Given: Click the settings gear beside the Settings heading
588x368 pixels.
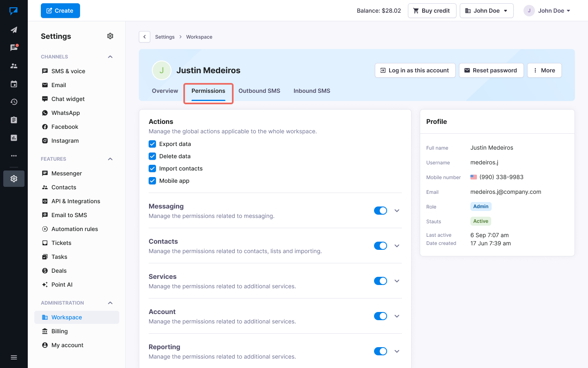Looking at the screenshot, I should click(110, 36).
